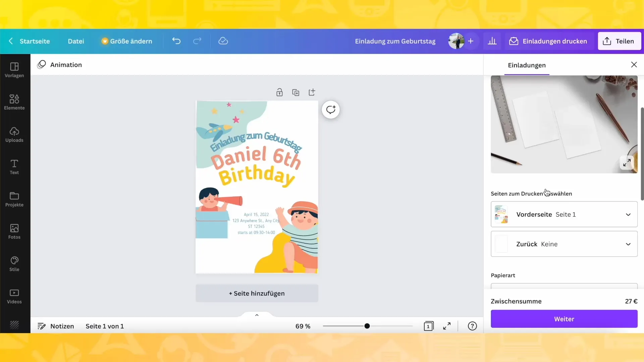Select the Einladungen tab
This screenshot has height=362, width=644.
pyautogui.click(x=527, y=65)
